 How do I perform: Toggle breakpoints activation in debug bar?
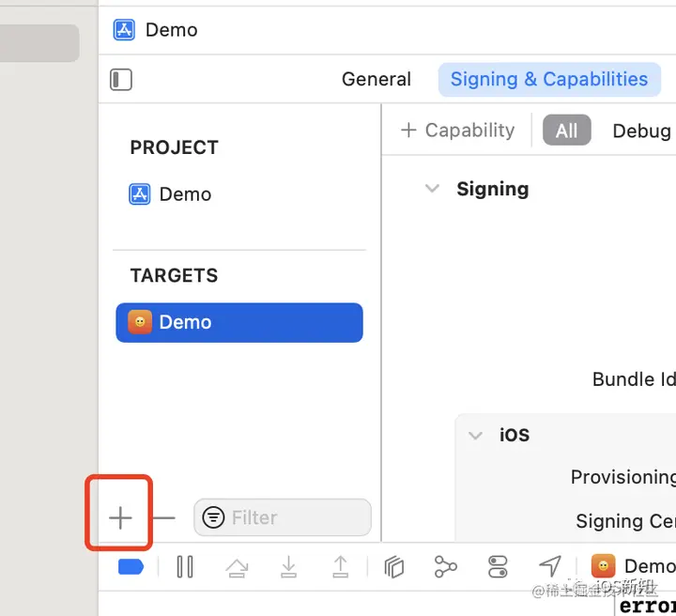[131, 567]
